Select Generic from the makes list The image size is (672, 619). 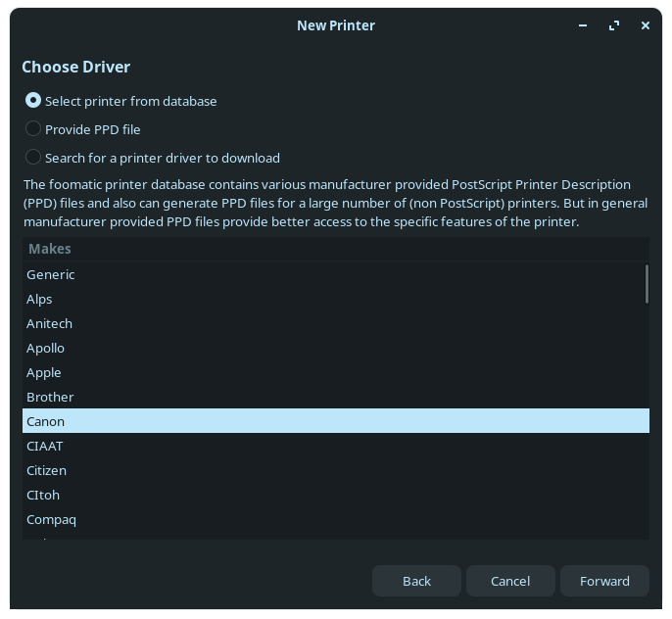51,275
